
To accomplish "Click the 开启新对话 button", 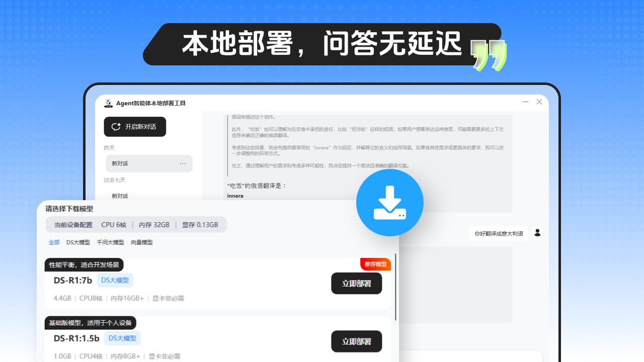I will coord(135,127).
